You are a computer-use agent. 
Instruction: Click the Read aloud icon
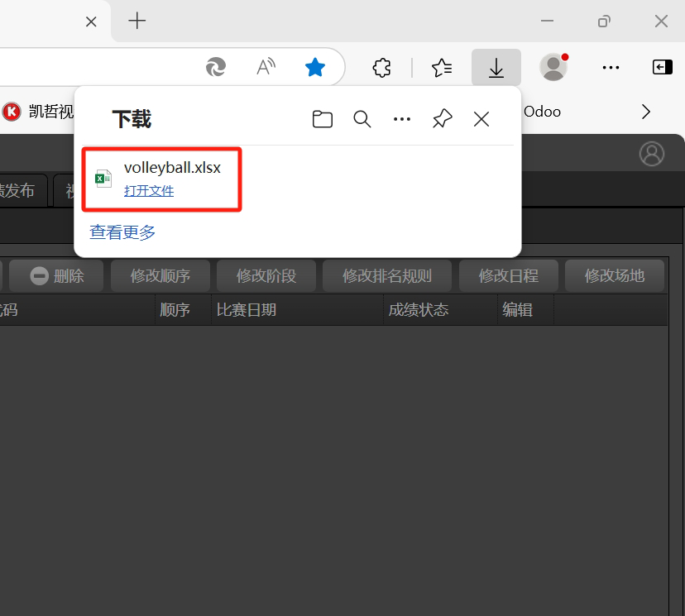point(266,68)
